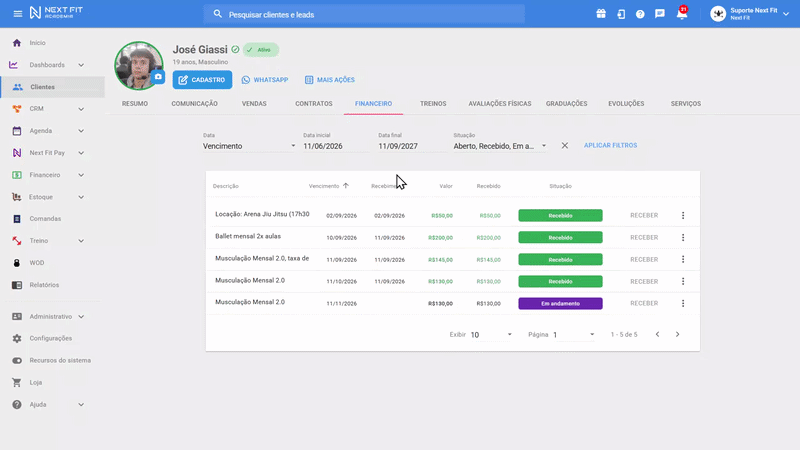
Task: Click the mobile device icon in top bar
Action: click(x=621, y=14)
